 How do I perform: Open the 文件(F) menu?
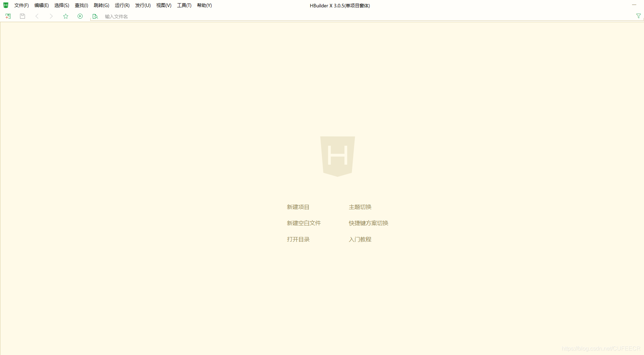click(x=21, y=5)
